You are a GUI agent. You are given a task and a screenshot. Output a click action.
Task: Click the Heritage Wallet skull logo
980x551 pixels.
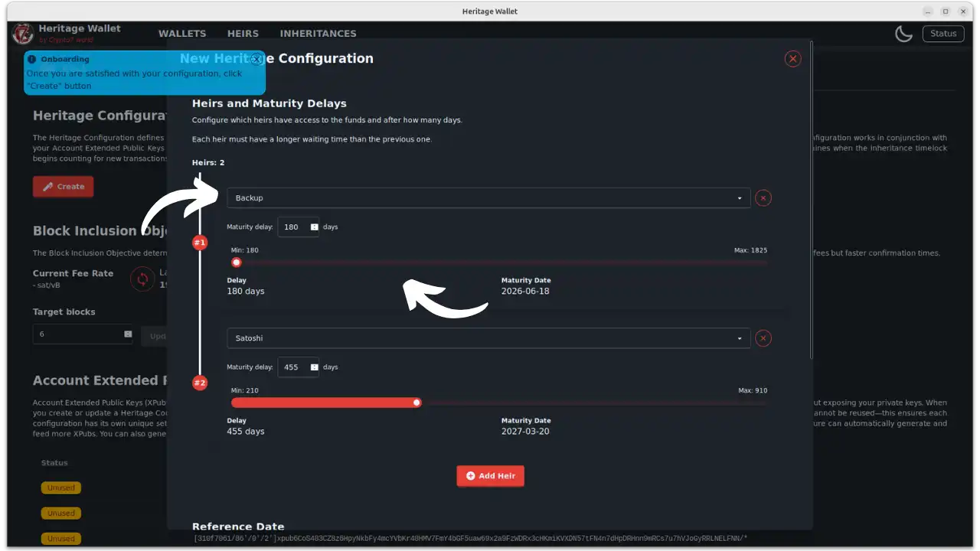point(22,34)
